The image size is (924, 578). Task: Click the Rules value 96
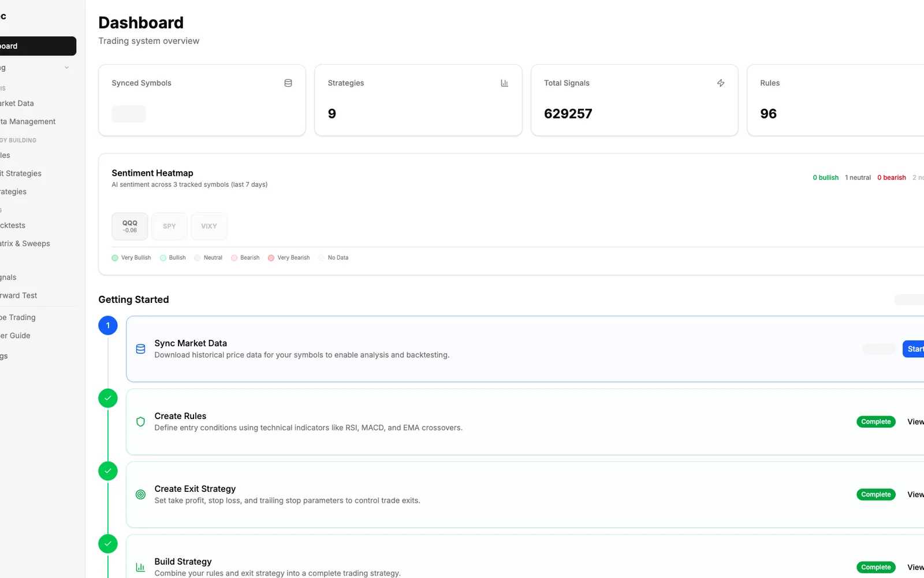tap(769, 114)
